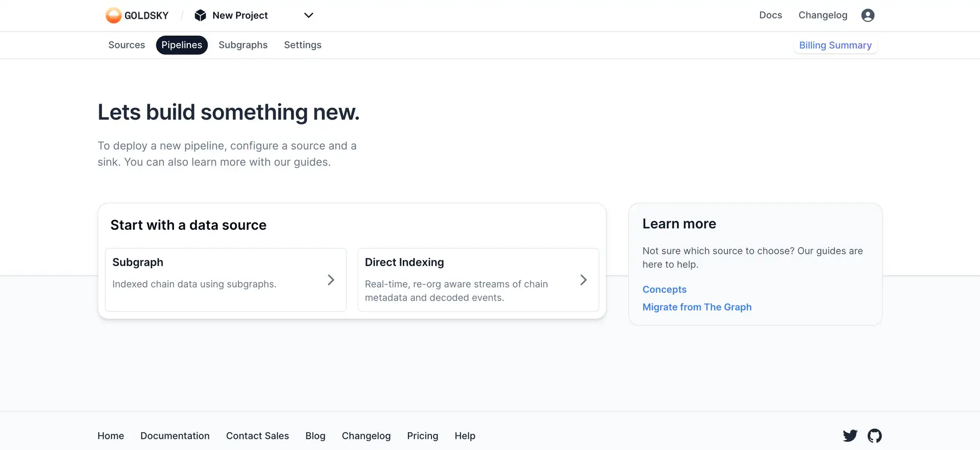Go to the Subgraphs tab
The width and height of the screenshot is (980, 450).
243,45
